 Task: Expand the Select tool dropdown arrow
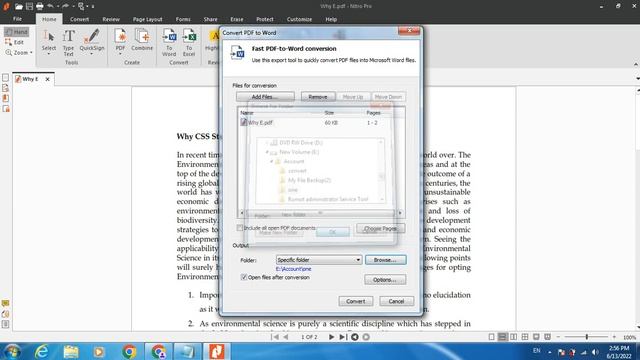click(49, 54)
